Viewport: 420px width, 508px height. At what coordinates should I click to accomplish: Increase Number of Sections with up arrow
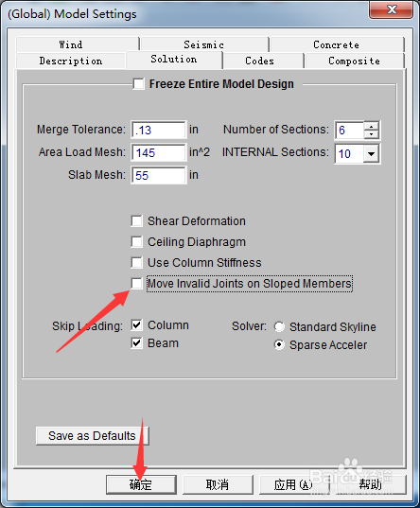pos(372,126)
